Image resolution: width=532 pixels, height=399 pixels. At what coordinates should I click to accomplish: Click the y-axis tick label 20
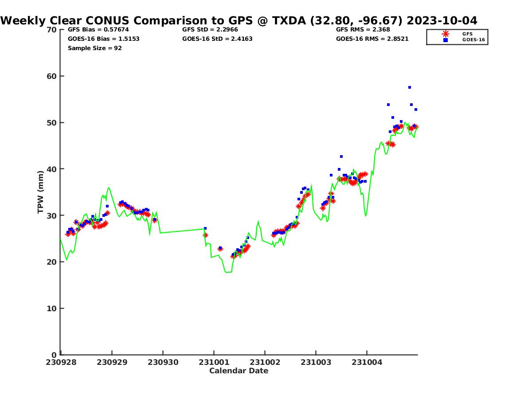[52, 262]
